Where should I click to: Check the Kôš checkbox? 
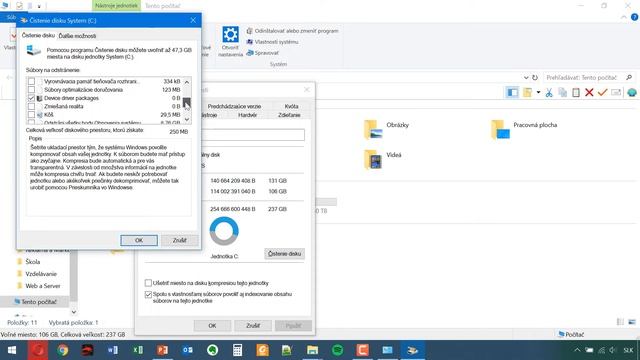(31, 115)
